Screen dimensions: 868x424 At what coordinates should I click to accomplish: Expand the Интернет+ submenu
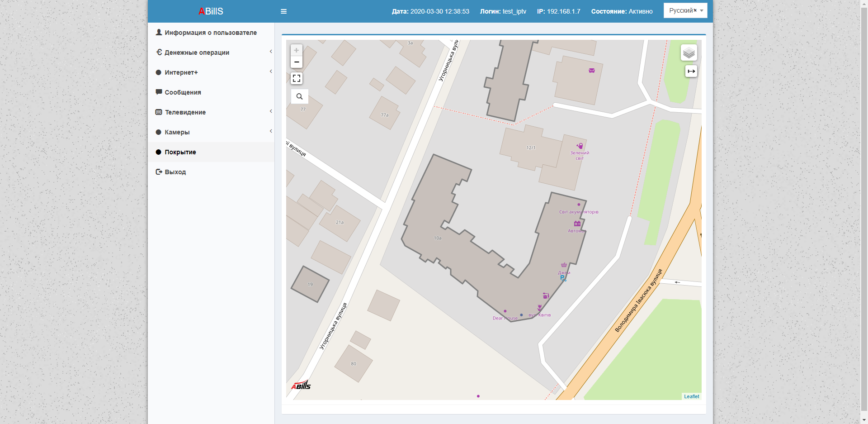pos(181,72)
